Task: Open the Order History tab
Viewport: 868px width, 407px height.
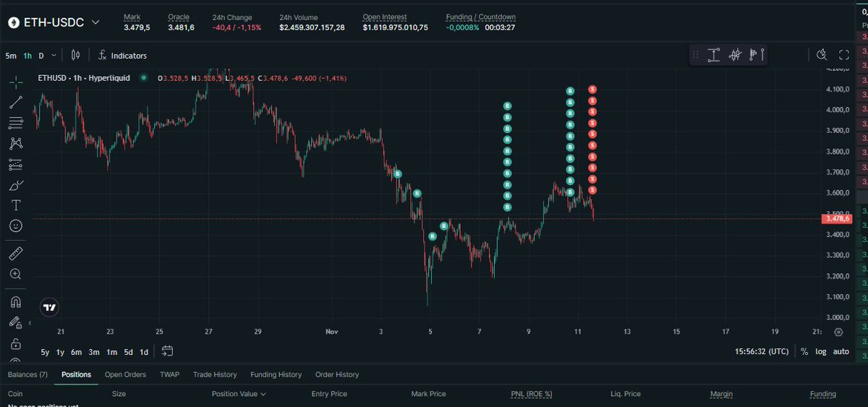Action: (x=337, y=374)
